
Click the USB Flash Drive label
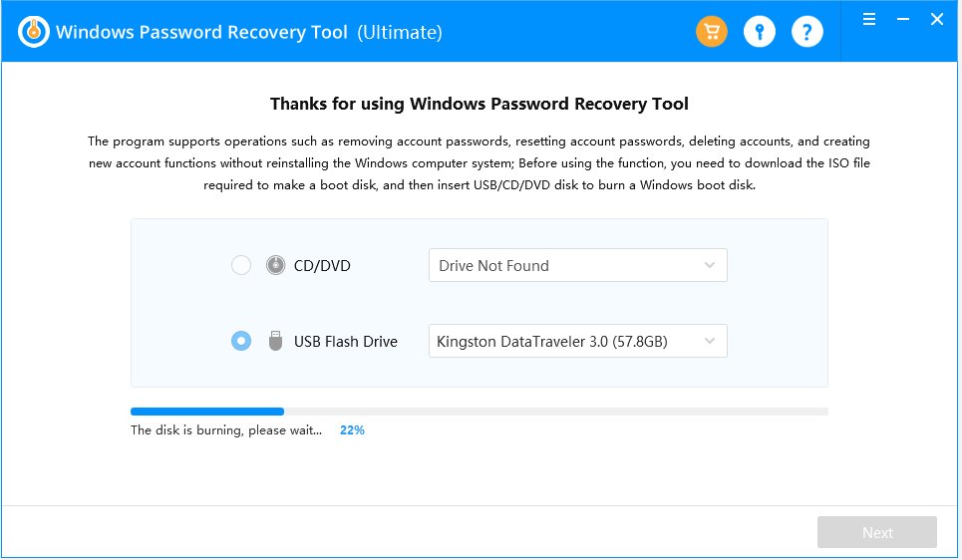point(345,342)
